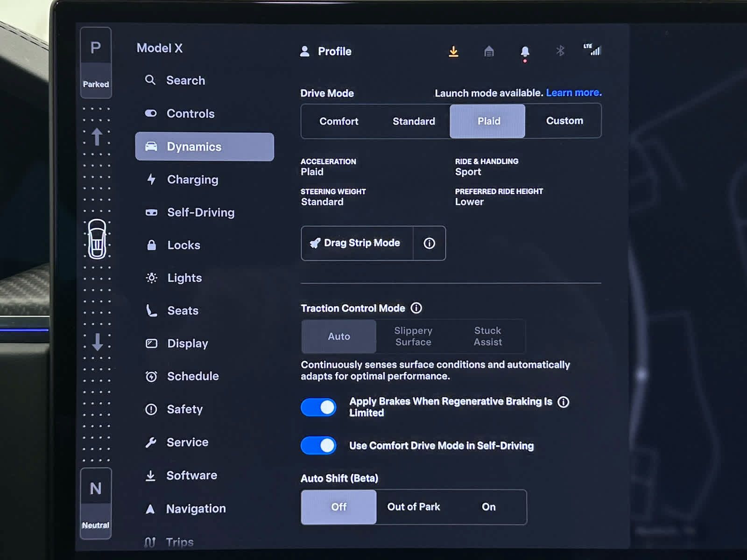This screenshot has height=560, width=747.
Task: Shift to Neutral with N button
Action: [96, 504]
